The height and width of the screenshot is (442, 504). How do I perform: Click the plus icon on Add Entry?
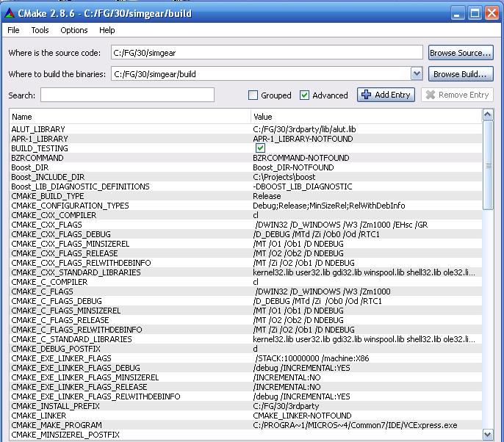click(x=367, y=95)
